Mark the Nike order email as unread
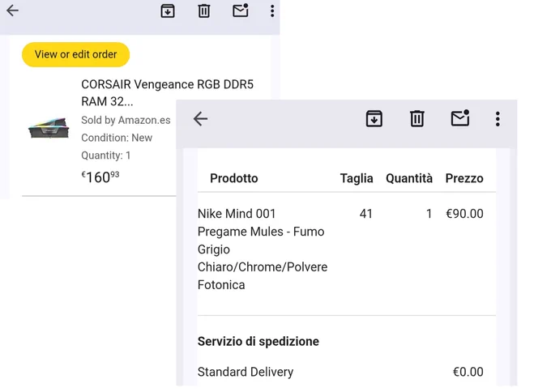 pyautogui.click(x=460, y=117)
